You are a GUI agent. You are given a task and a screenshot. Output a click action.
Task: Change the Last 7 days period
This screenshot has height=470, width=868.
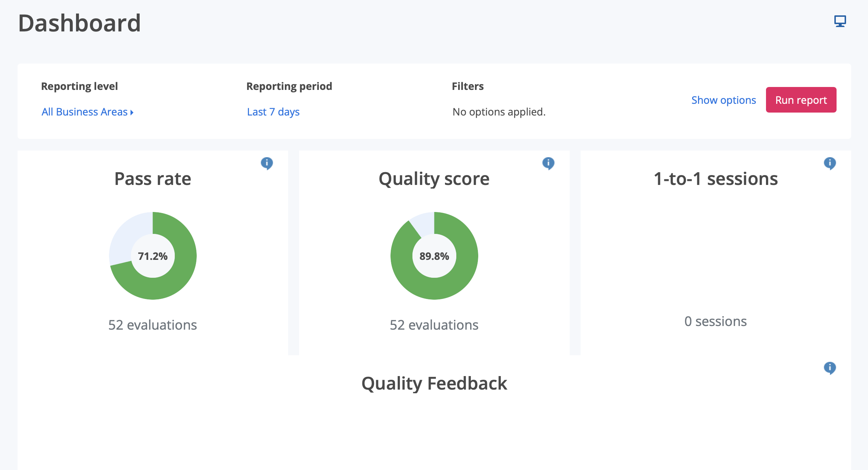[x=273, y=112]
